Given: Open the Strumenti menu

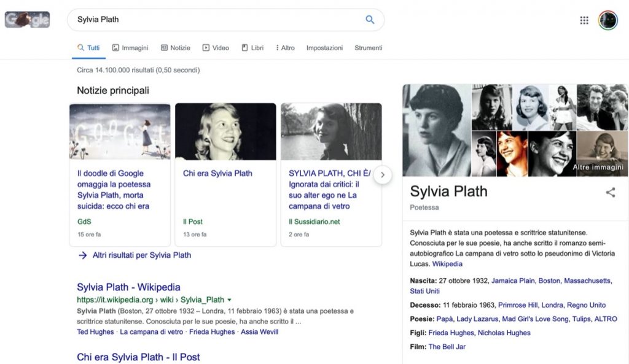Looking at the screenshot, I should (367, 47).
